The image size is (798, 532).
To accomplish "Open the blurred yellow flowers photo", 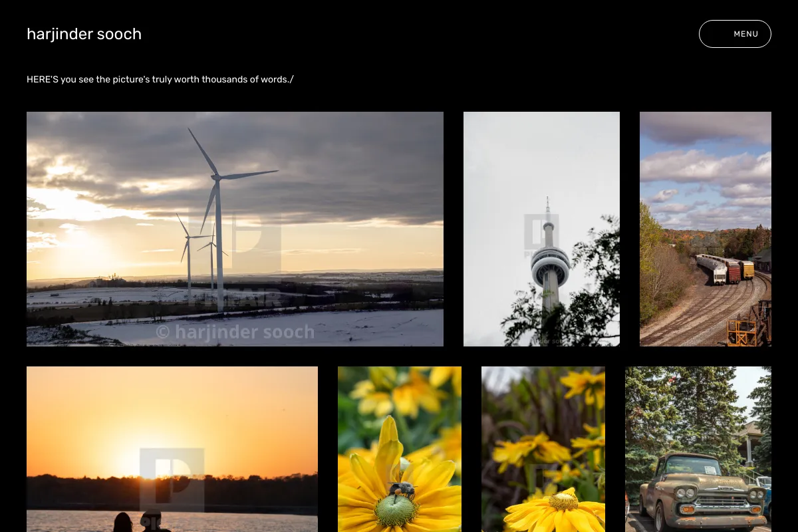I will pos(543,449).
